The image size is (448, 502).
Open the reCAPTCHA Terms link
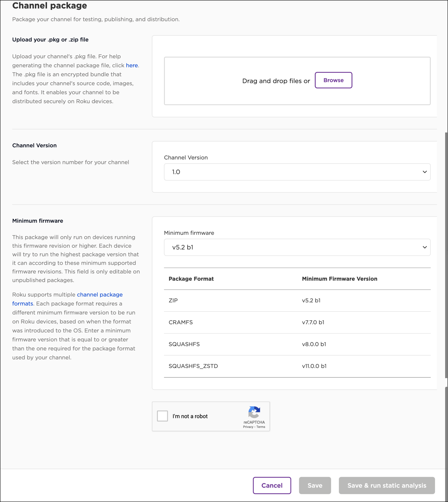[261, 427]
